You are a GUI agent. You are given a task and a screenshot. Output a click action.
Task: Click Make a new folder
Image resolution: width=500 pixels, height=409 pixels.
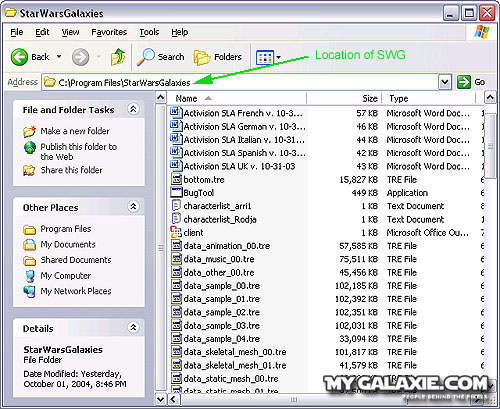click(x=75, y=131)
